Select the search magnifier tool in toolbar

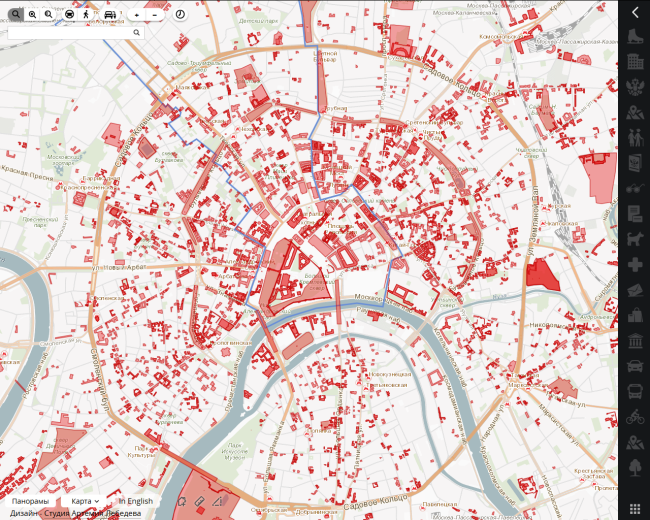[16, 15]
